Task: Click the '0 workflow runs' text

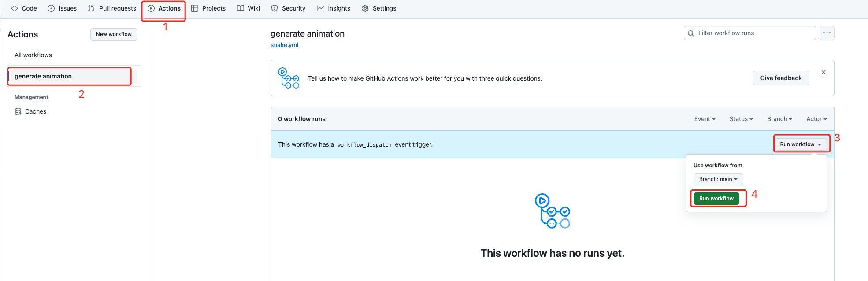Action: click(x=302, y=119)
